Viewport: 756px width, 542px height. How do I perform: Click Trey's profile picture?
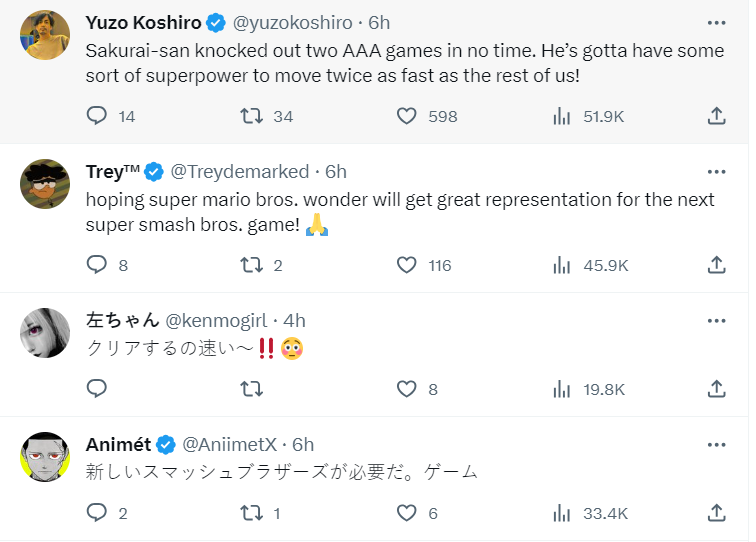click(x=45, y=184)
